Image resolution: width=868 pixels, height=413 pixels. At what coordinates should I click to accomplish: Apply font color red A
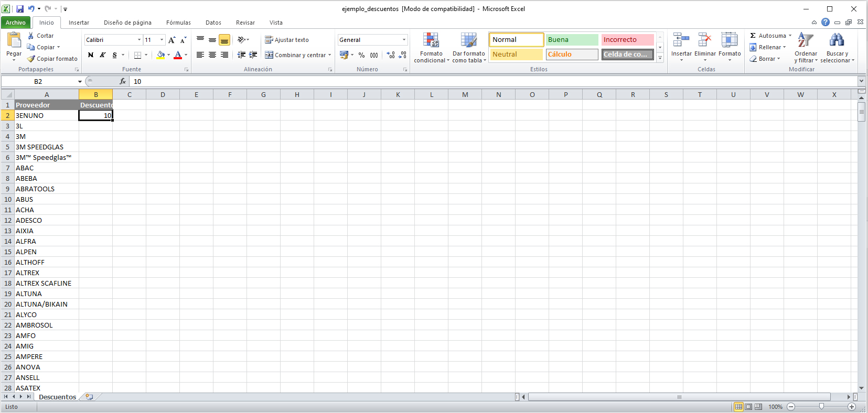(178, 55)
